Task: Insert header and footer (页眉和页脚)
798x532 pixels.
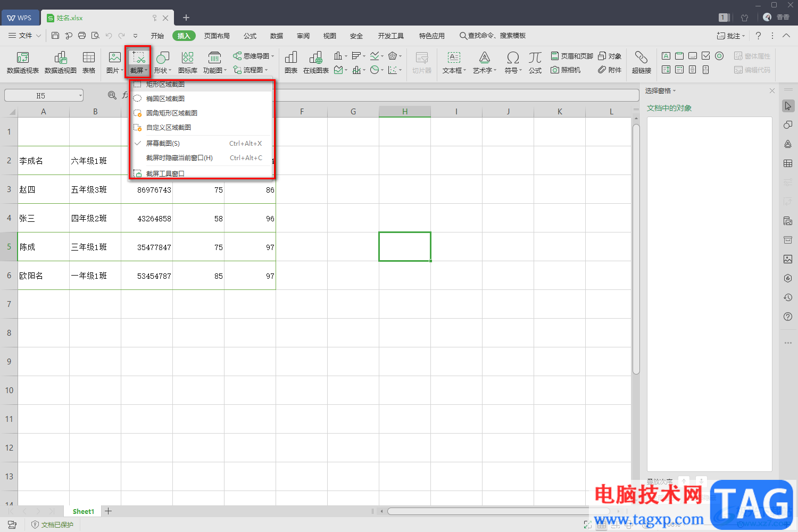Action: pyautogui.click(x=572, y=56)
